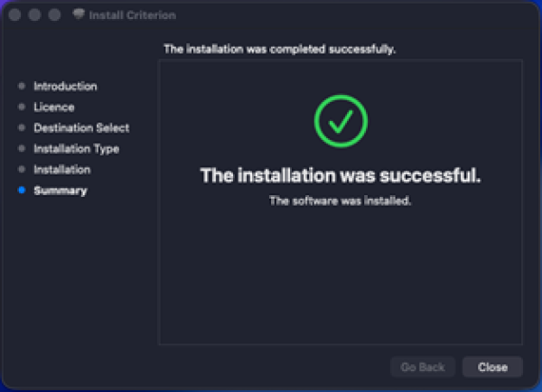Select the Summary step label
This screenshot has height=392, width=542.
(x=61, y=191)
